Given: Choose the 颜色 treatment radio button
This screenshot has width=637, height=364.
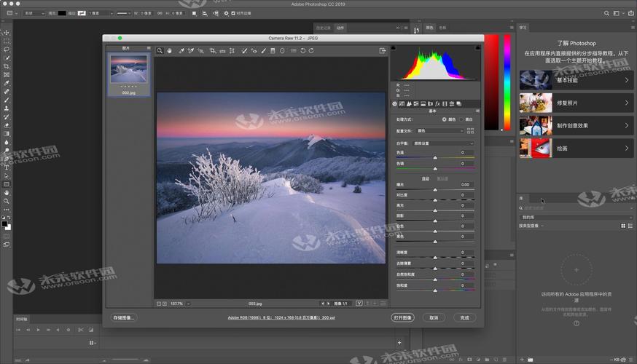Looking at the screenshot, I should (444, 119).
